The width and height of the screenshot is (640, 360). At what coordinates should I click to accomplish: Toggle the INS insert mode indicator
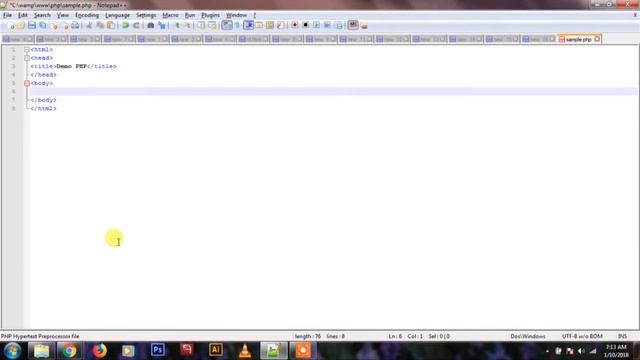click(x=622, y=336)
